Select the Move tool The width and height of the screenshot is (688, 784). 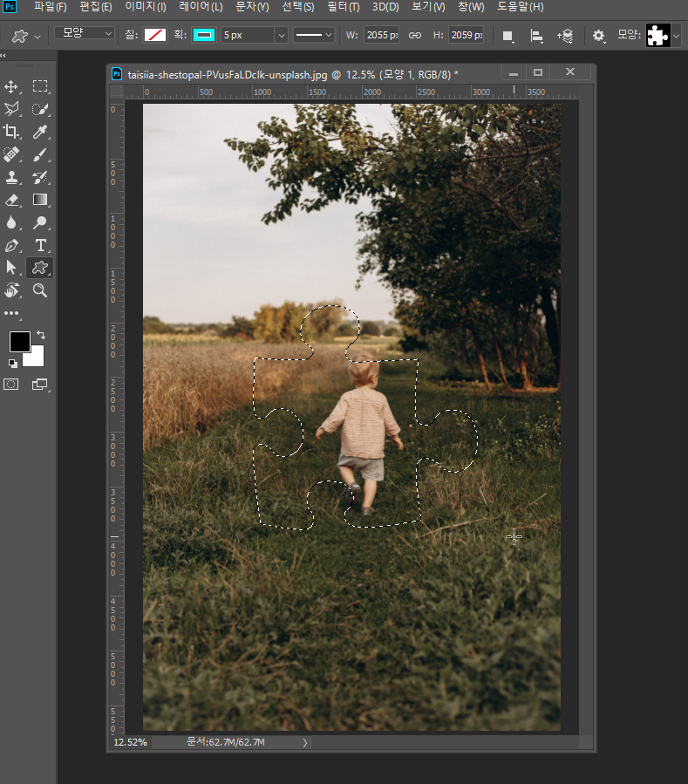[x=11, y=86]
